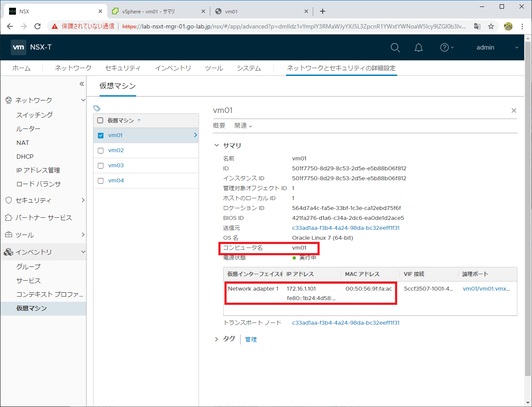The width and height of the screenshot is (532, 407).
Task: Select the 概要 tab
Action: 219,125
